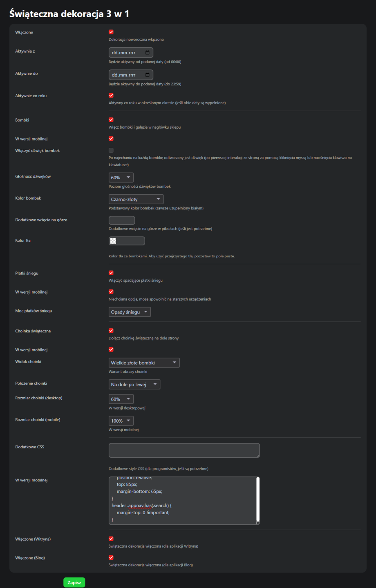Toggle 'Aktywnie co roku' checkbox
Viewport: 376px width, 588px height.
tap(111, 96)
